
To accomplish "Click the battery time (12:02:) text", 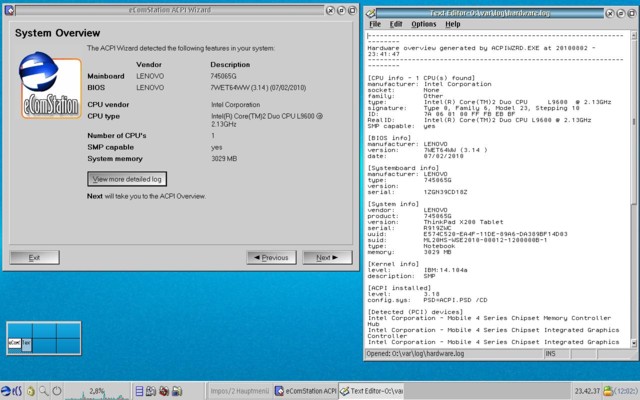I will [x=626, y=391].
